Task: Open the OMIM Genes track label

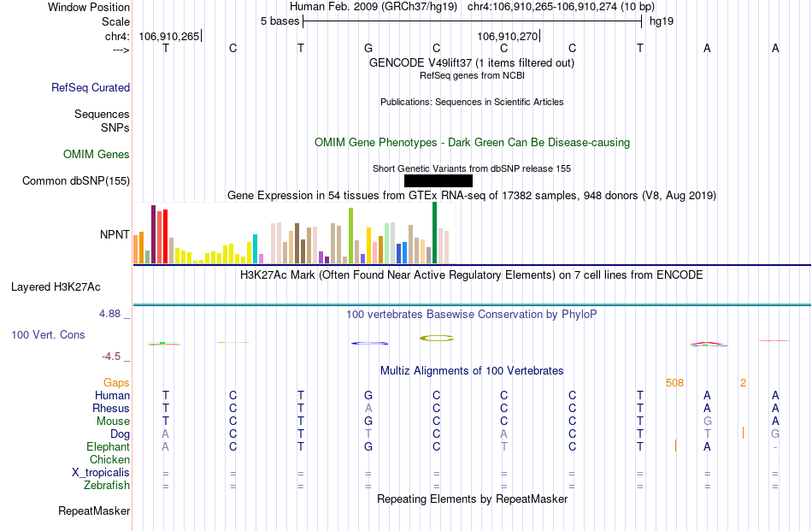Action: coord(97,155)
